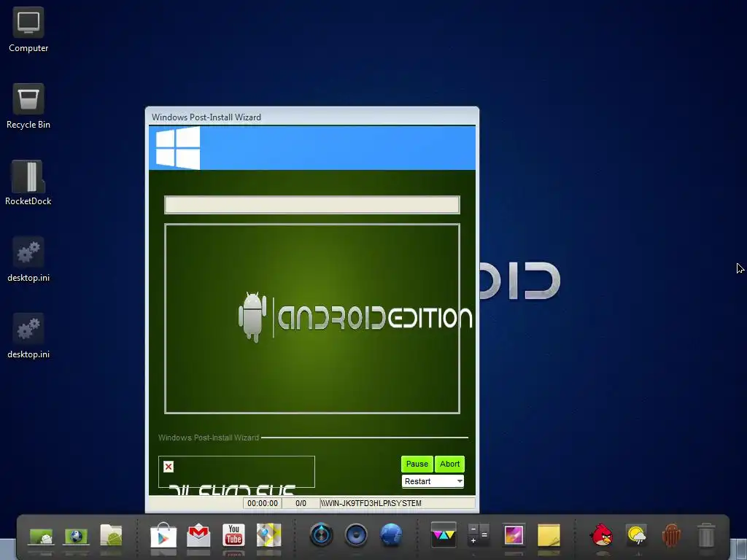Viewport: 747px width, 560px height.
Task: Open the Android KitKat dock icon
Action: point(671,535)
